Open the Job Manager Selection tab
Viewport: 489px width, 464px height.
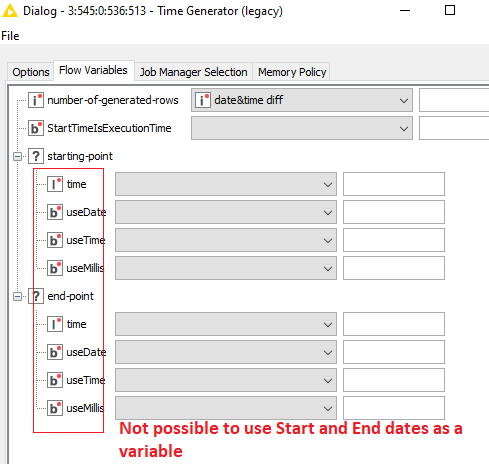click(x=193, y=72)
